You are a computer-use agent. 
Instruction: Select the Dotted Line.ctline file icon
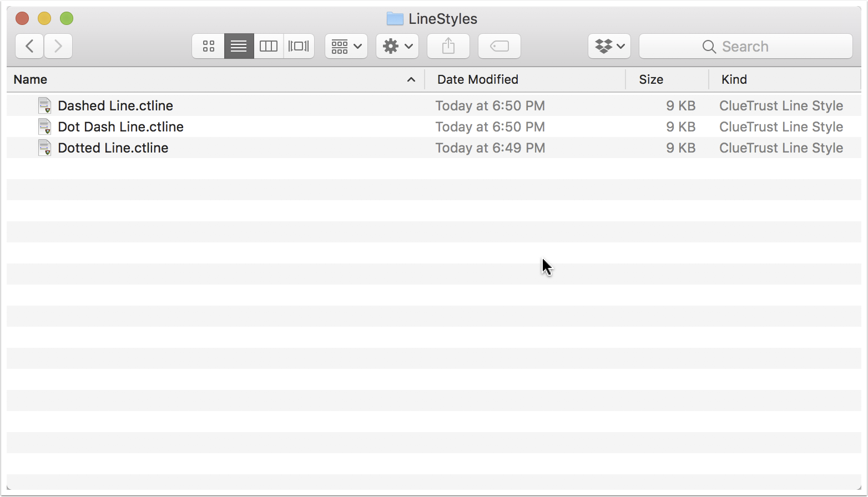point(44,148)
